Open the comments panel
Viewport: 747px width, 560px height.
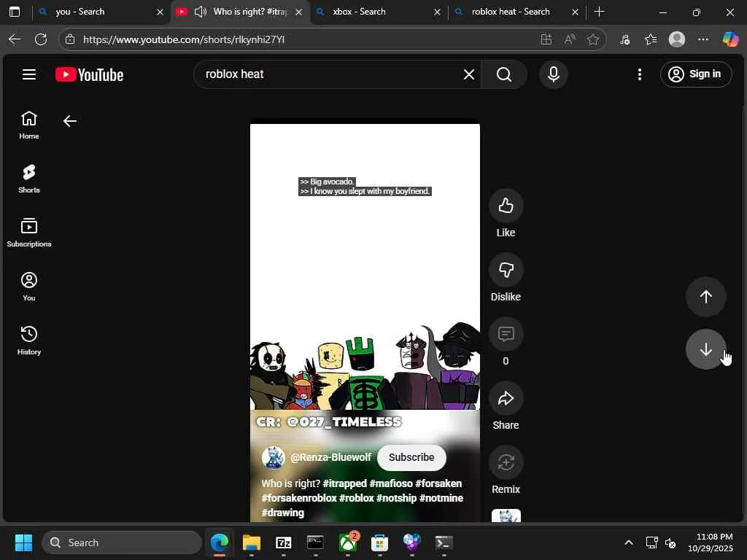(x=506, y=334)
